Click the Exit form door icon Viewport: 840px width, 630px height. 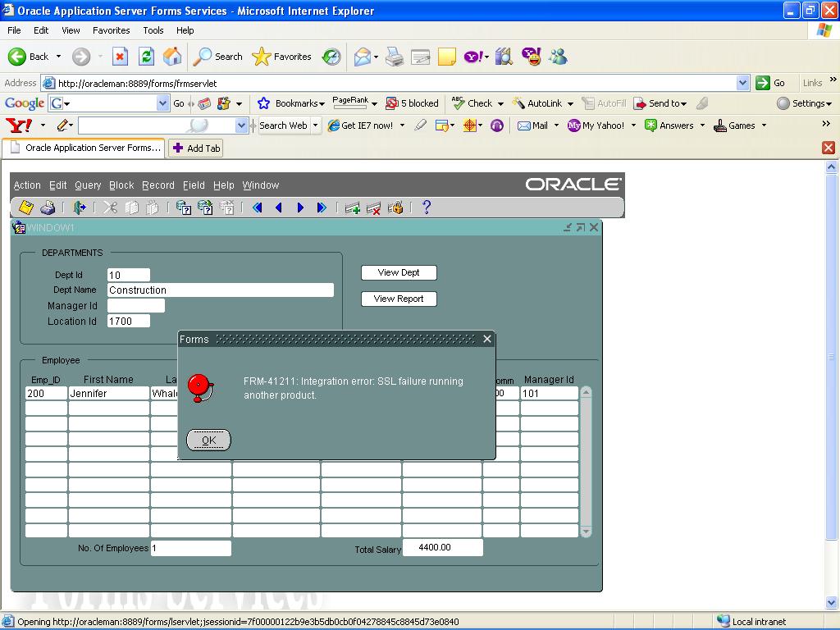coord(80,208)
